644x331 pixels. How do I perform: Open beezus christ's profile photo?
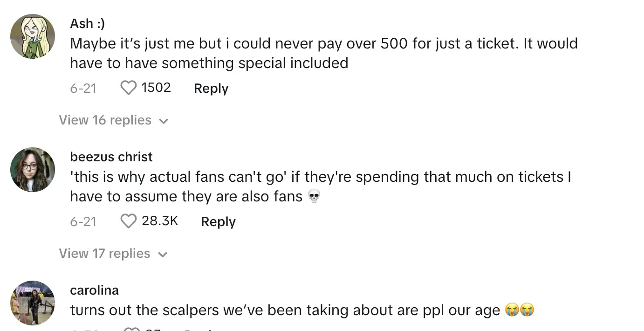click(33, 170)
